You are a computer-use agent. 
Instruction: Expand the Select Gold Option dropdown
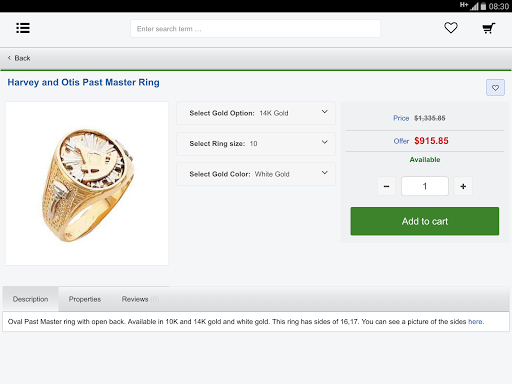256,113
